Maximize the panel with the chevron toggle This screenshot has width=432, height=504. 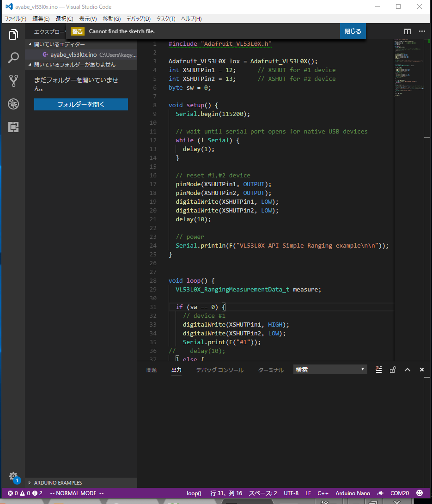[407, 369]
